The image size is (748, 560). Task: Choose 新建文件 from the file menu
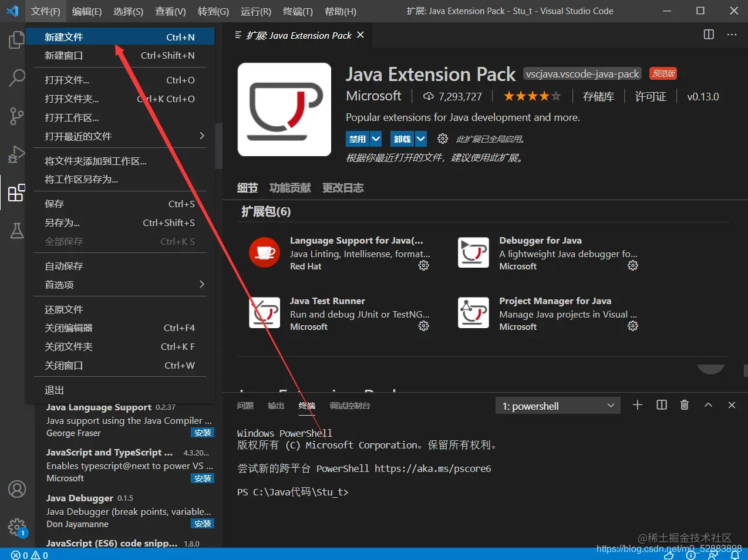coord(120,37)
